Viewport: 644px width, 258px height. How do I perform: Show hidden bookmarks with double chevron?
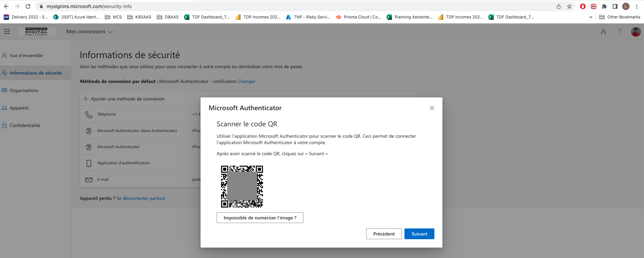(591, 17)
